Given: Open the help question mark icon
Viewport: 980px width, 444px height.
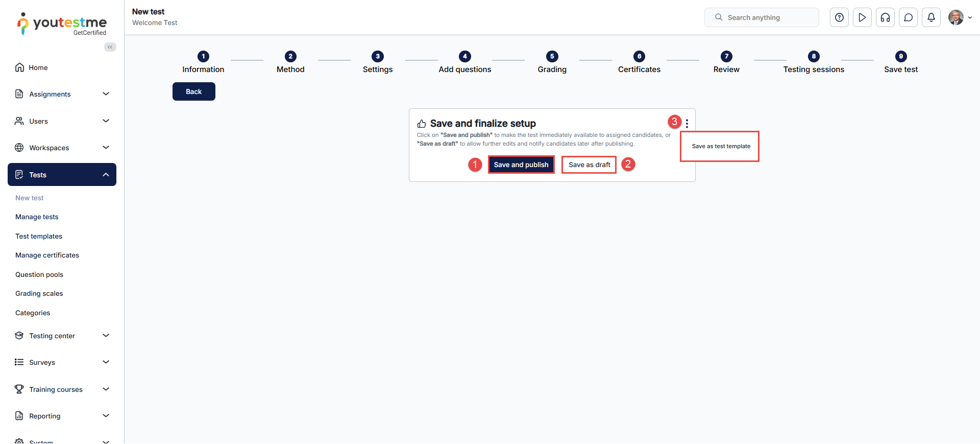Looking at the screenshot, I should click(x=839, y=17).
